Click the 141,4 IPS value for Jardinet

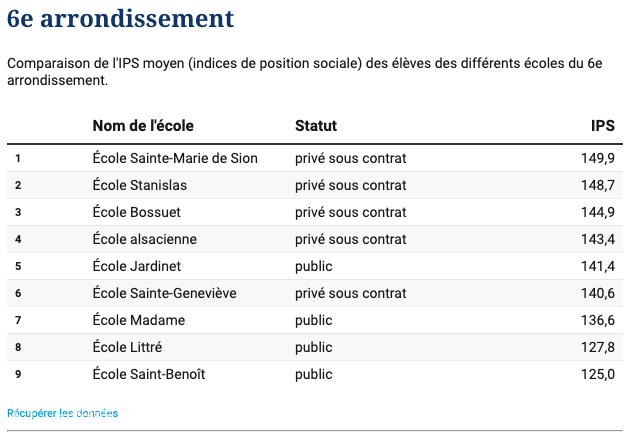coord(598,266)
